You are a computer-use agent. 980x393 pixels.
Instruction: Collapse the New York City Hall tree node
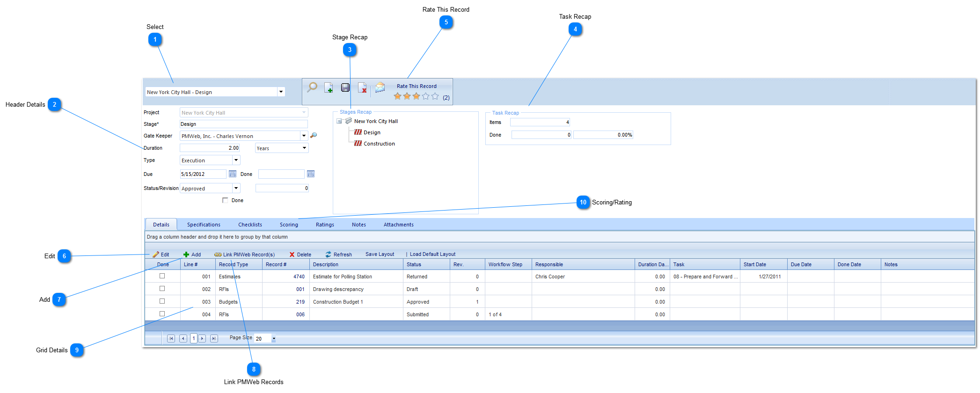pyautogui.click(x=339, y=121)
